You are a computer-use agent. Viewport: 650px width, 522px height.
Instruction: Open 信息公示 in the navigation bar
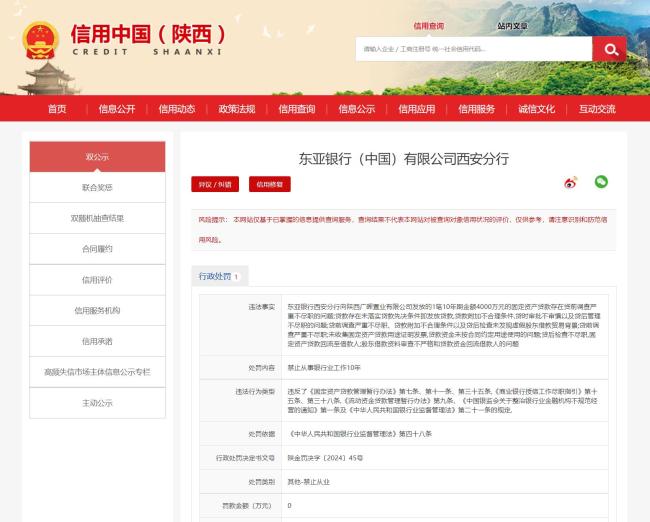point(357,109)
